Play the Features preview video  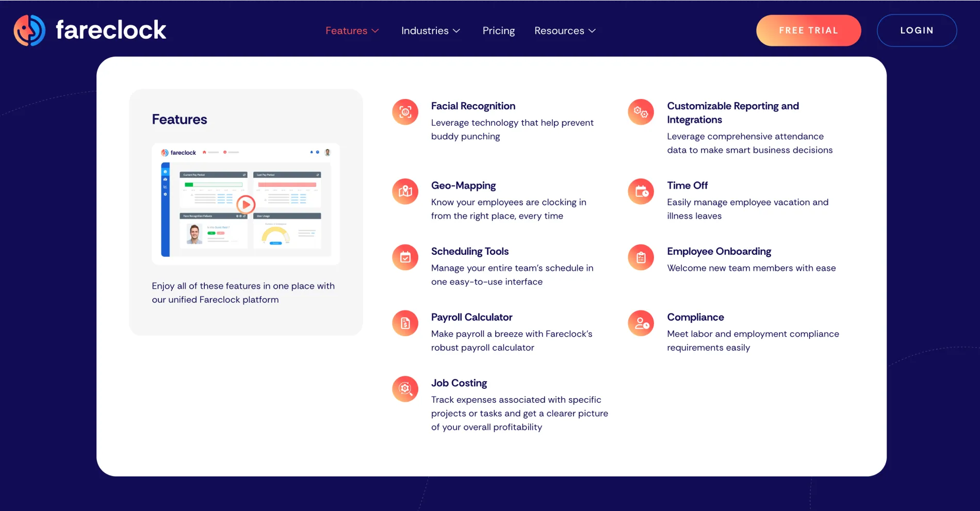click(x=246, y=205)
